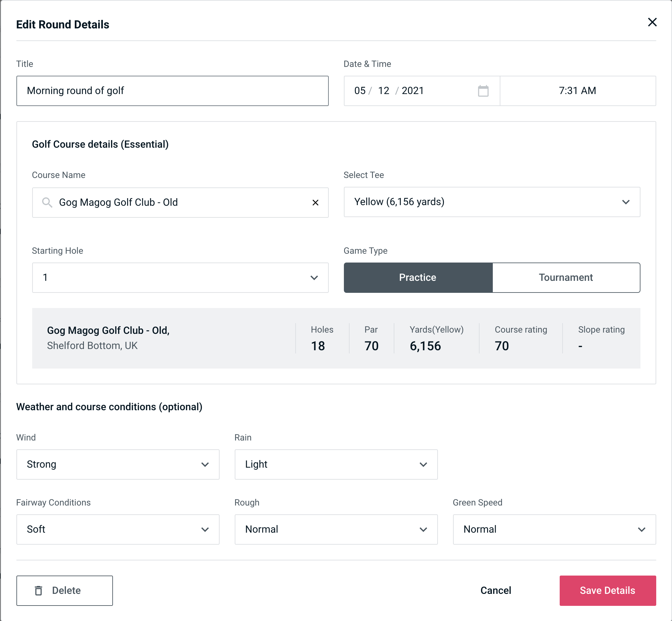Expand the Fairway Conditions dropdown
The image size is (672, 621).
118,529
